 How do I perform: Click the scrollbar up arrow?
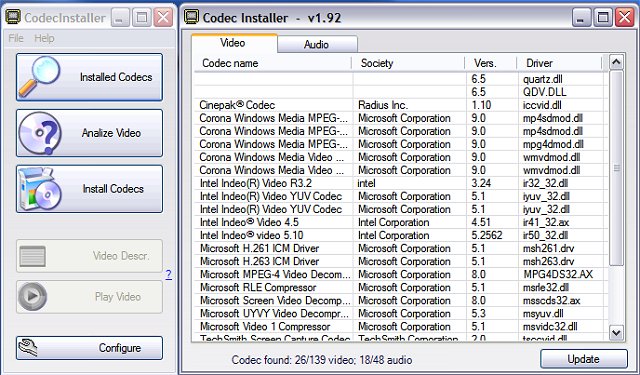pyautogui.click(x=616, y=62)
